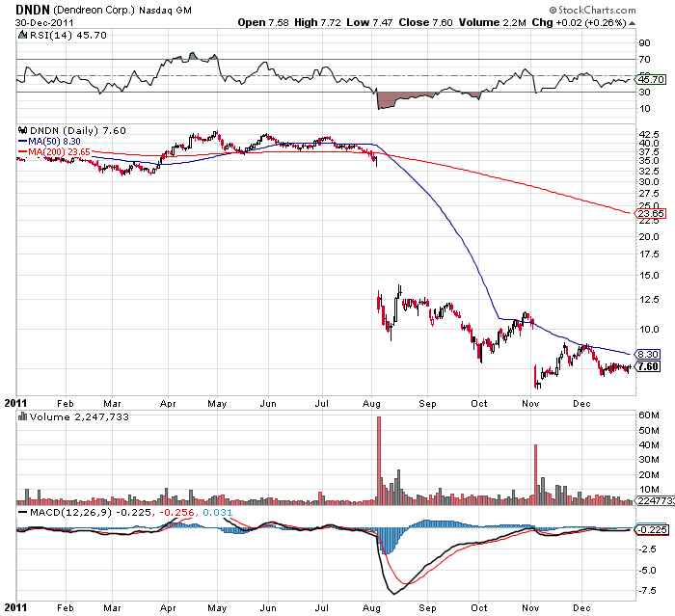
Task: Click the blue MA(50) legend line marker
Action: click(x=22, y=141)
